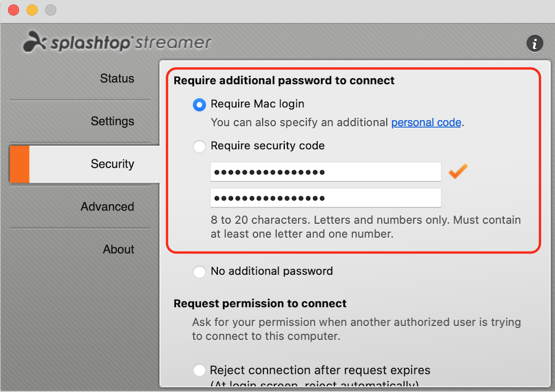Click the Splashtop Streamer logo
Viewport: 555px width, 392px height.
[116, 43]
